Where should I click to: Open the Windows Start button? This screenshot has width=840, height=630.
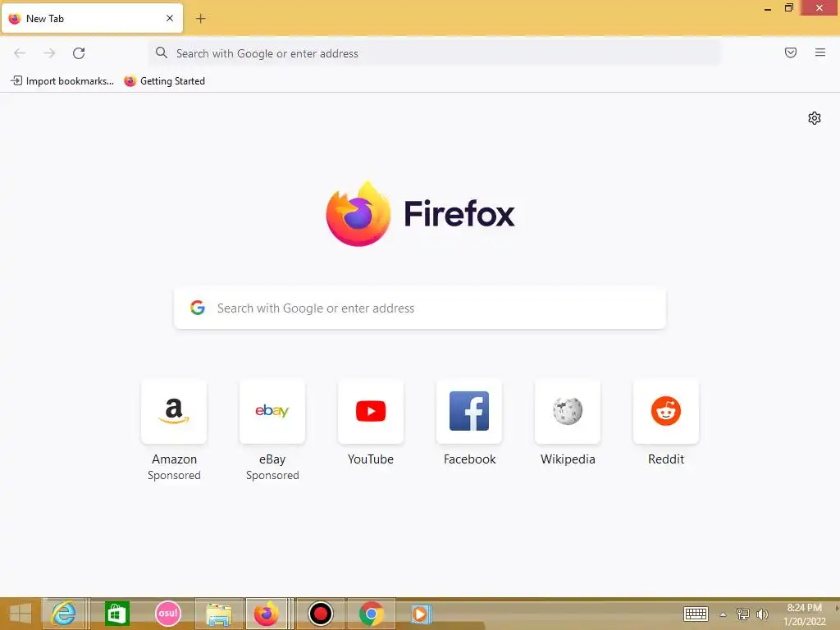[x=21, y=614]
